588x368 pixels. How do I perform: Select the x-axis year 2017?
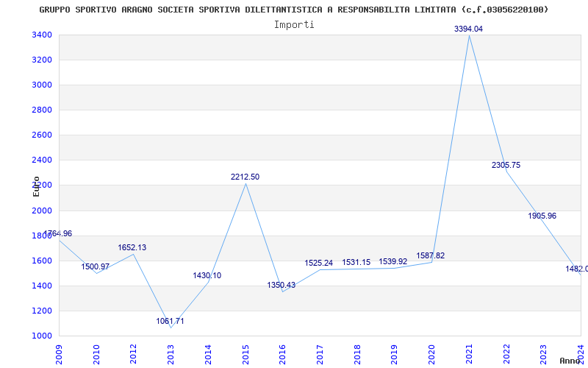click(320, 354)
